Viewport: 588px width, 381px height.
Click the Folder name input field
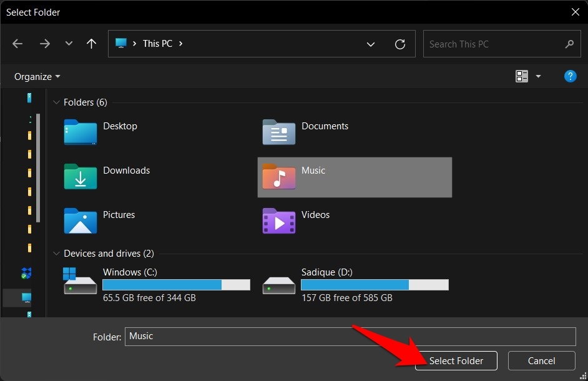350,336
